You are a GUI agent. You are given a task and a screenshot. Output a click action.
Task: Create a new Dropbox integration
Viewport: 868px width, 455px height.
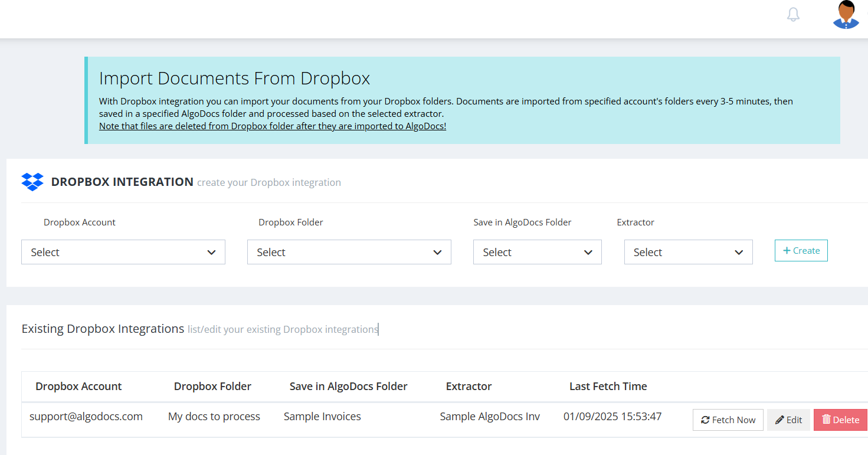click(x=801, y=250)
